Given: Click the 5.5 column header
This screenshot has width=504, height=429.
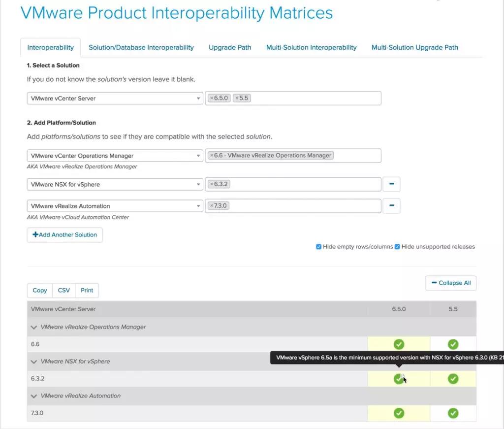Looking at the screenshot, I should (x=453, y=309).
